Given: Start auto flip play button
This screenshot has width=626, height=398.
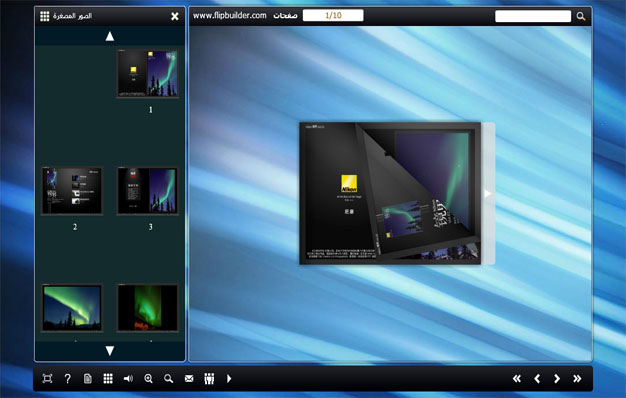Looking at the screenshot, I should click(229, 378).
